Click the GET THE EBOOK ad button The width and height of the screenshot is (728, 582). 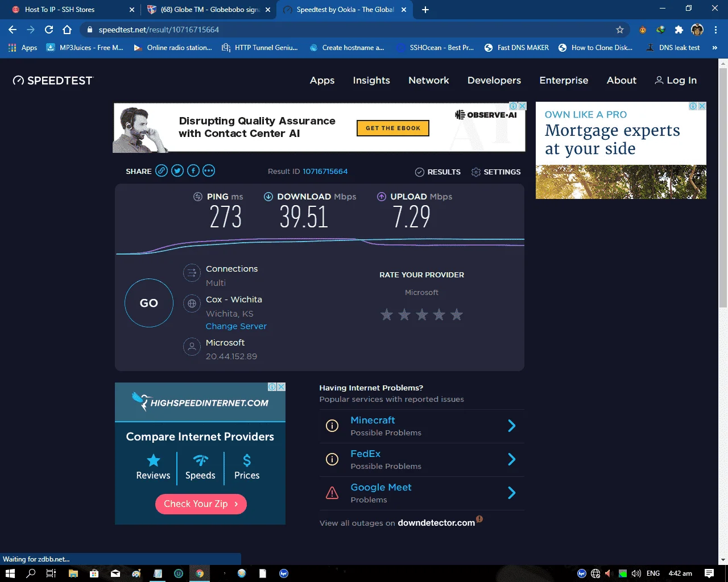coord(393,128)
